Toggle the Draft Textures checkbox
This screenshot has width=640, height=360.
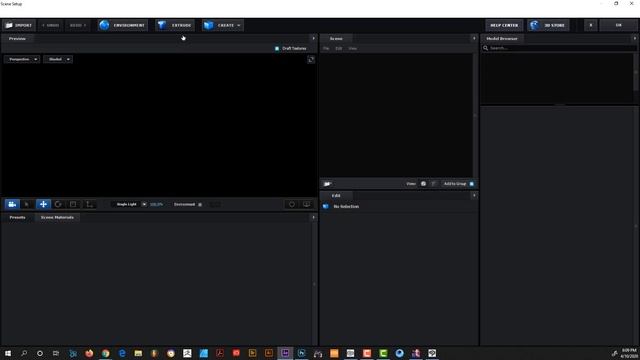pyautogui.click(x=277, y=48)
